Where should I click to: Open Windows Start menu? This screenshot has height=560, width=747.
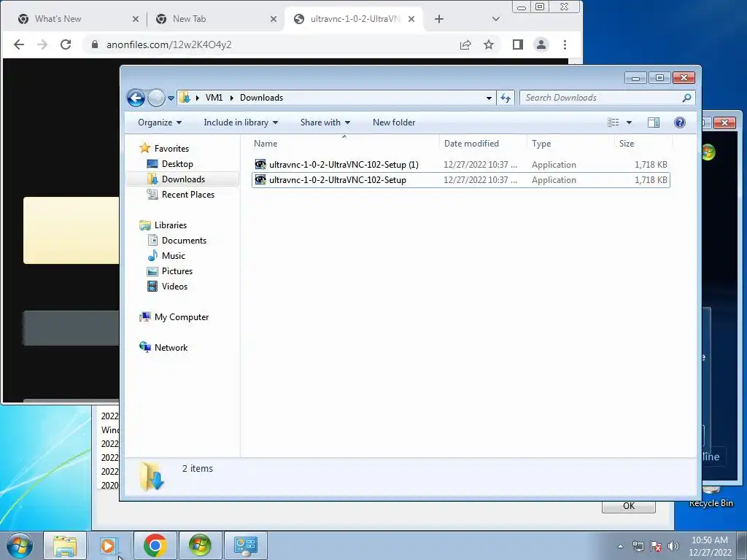coord(20,545)
